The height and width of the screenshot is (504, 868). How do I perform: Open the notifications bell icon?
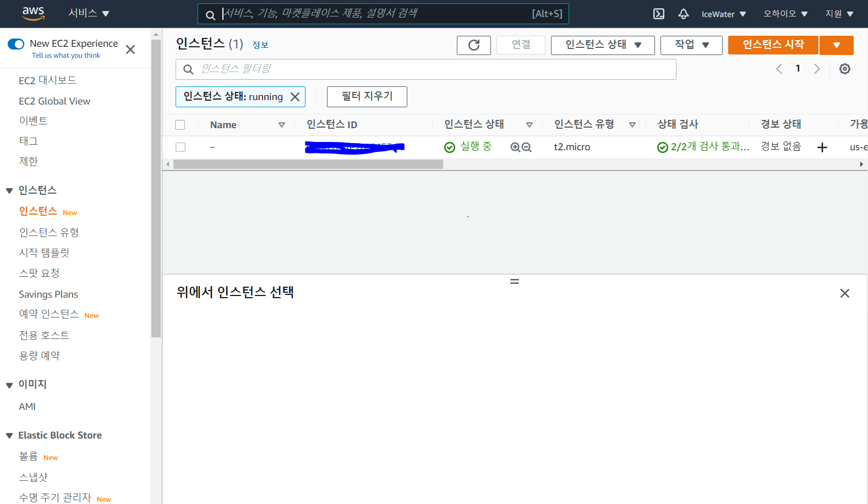(684, 14)
